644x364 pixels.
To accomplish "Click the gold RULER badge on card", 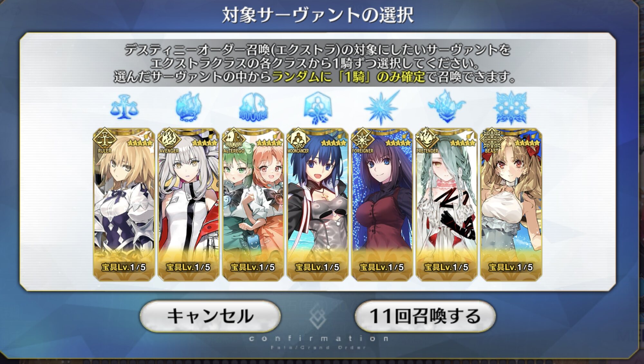I will pos(105,141).
